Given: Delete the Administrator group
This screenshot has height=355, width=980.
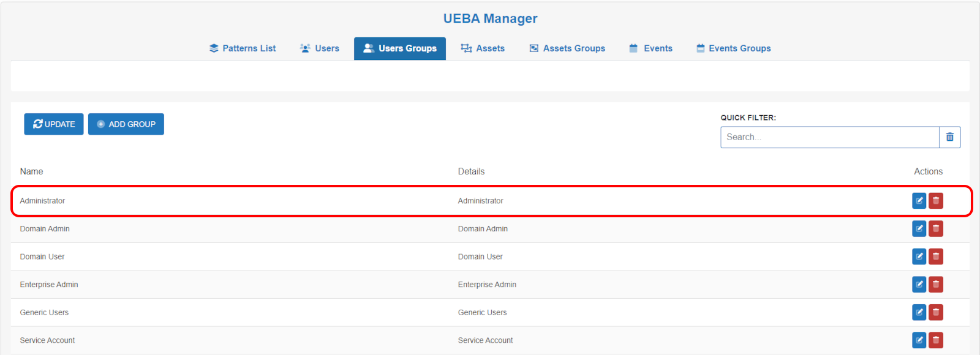Looking at the screenshot, I should [936, 201].
